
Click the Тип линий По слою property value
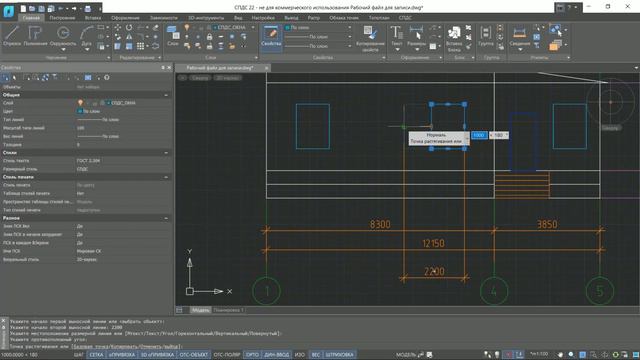tap(98, 120)
